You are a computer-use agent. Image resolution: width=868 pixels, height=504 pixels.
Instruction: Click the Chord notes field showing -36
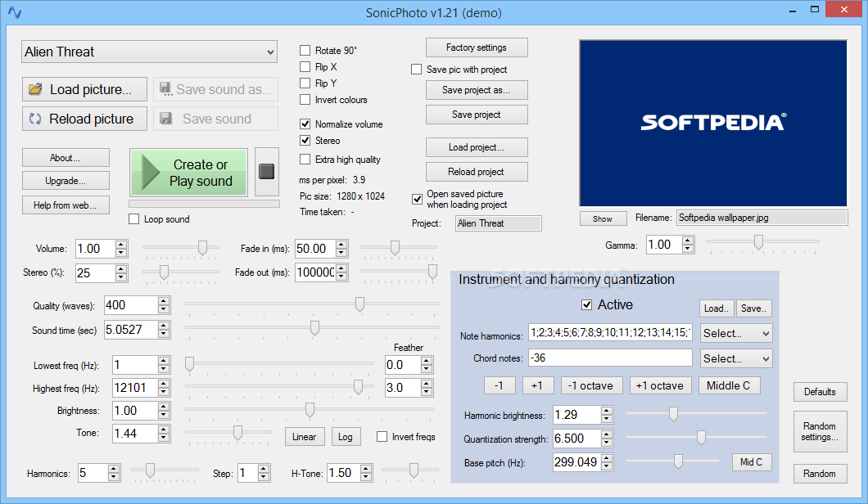tap(610, 358)
